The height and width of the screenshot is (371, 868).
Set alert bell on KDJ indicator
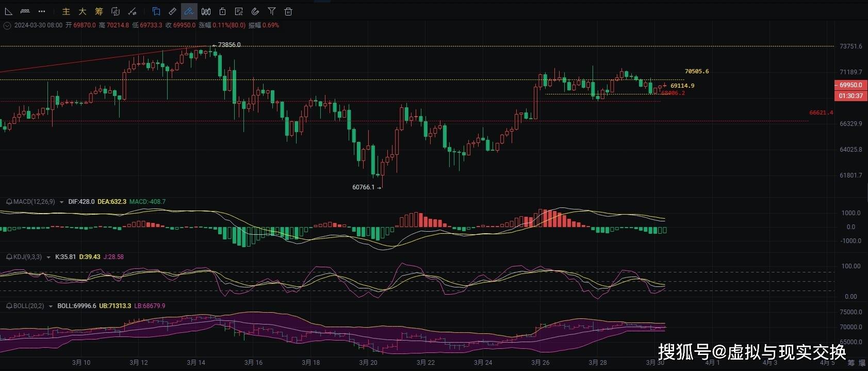coord(9,257)
